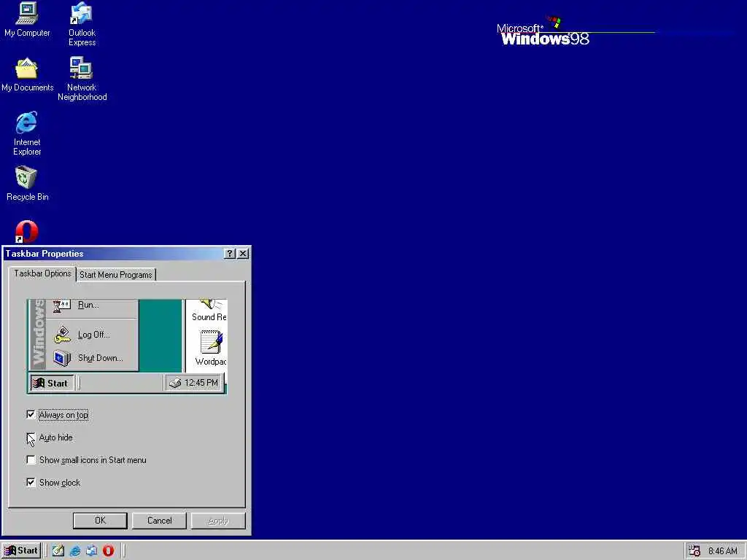Click Outlook Express quick launch icon
The height and width of the screenshot is (560, 747).
[x=91, y=551]
